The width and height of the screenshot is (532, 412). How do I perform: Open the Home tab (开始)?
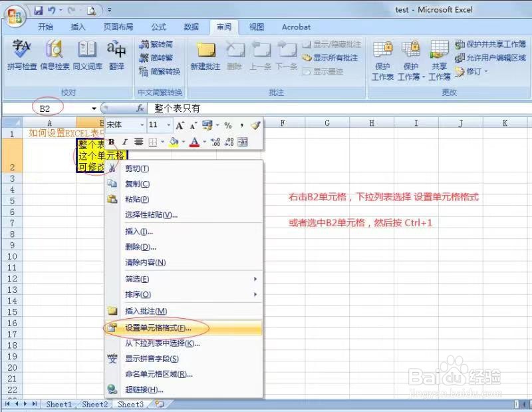45,27
